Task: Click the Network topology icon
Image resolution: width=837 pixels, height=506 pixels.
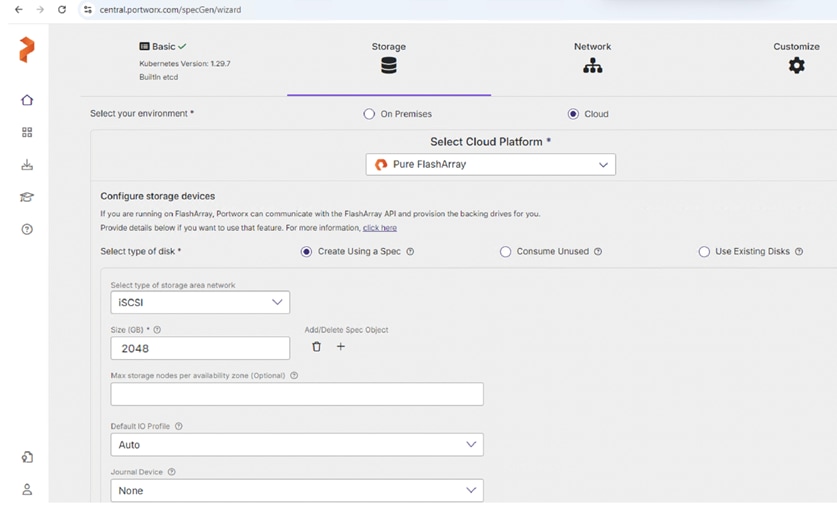Action: pos(593,66)
